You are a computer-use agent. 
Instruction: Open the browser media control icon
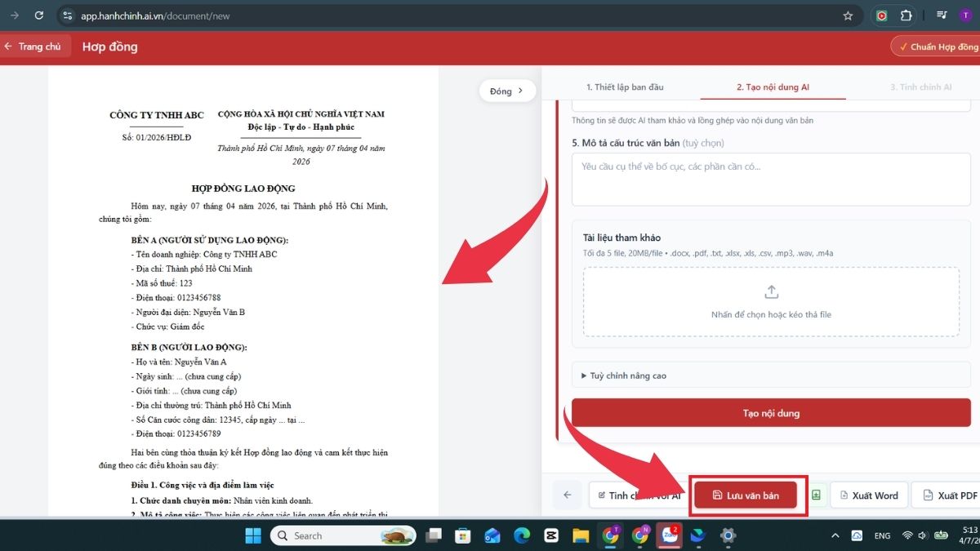tap(942, 16)
